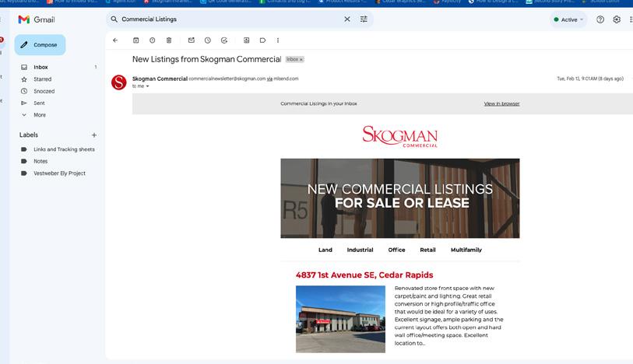Viewport: 633px width, 364px height.
Task: Open more options three-dot menu
Action: click(x=278, y=40)
